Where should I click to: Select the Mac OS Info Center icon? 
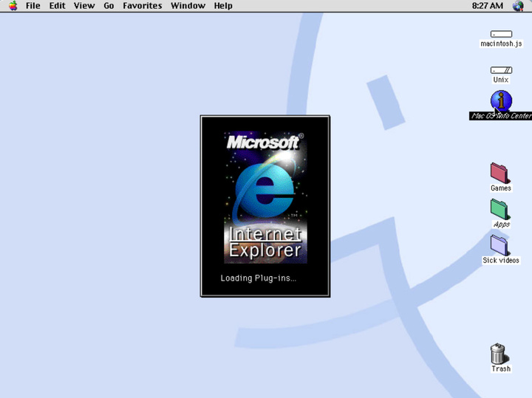tap(501, 100)
